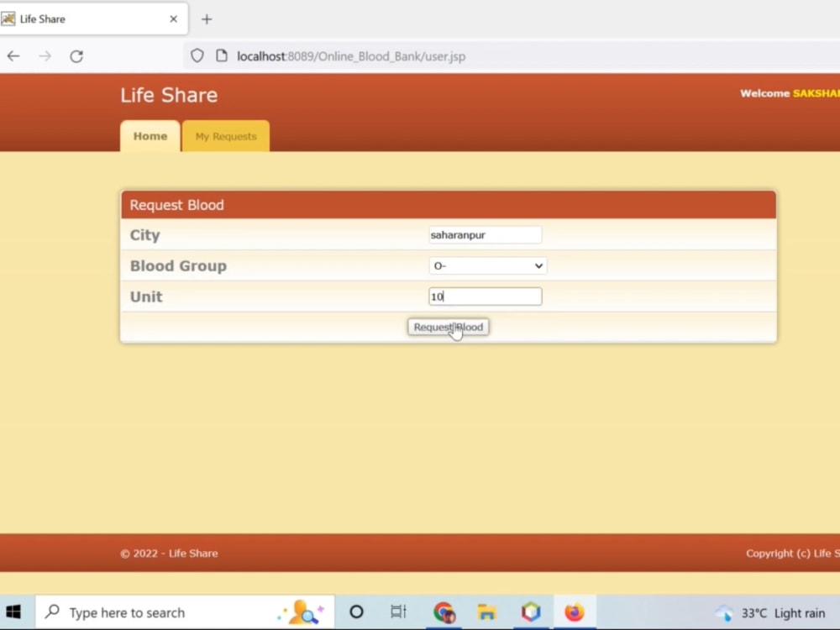
Task: Click the Welcome user text
Action: point(790,93)
